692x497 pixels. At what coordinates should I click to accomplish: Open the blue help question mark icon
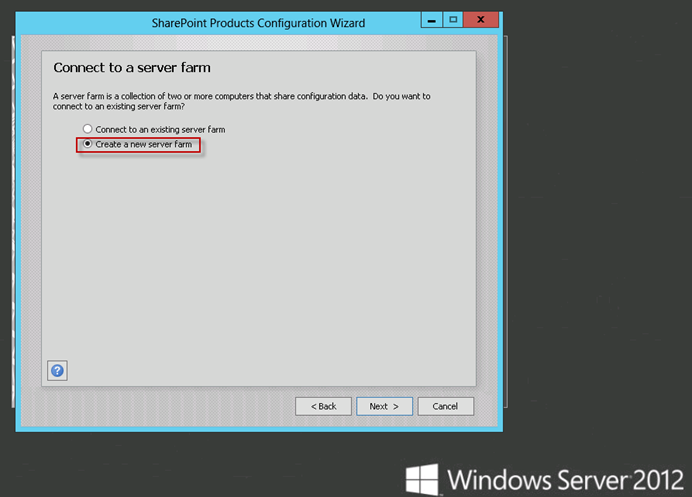point(57,370)
